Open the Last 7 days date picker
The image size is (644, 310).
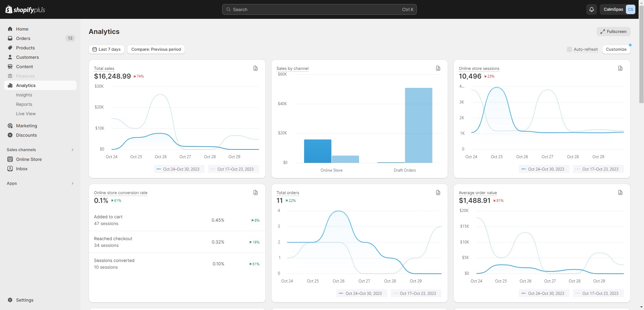point(107,49)
